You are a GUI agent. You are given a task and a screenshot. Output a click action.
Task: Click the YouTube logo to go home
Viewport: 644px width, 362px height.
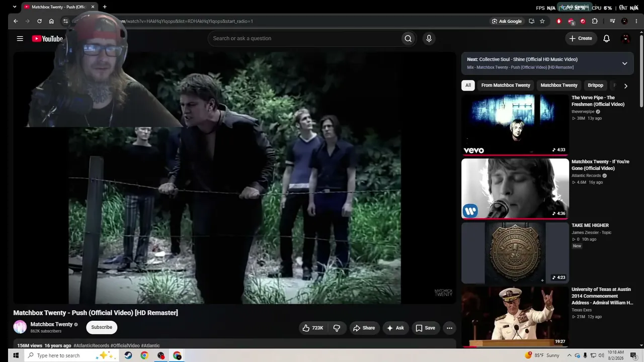(x=47, y=39)
